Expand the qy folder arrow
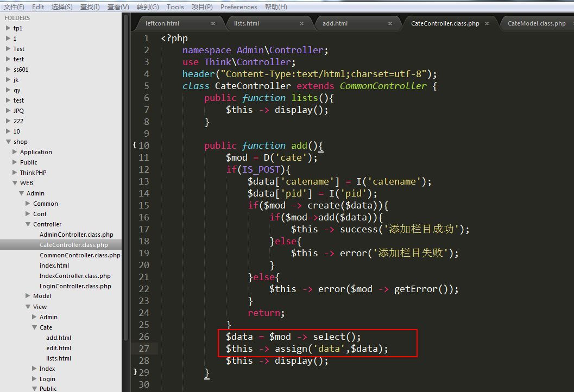The width and height of the screenshot is (574, 392). pos(8,89)
